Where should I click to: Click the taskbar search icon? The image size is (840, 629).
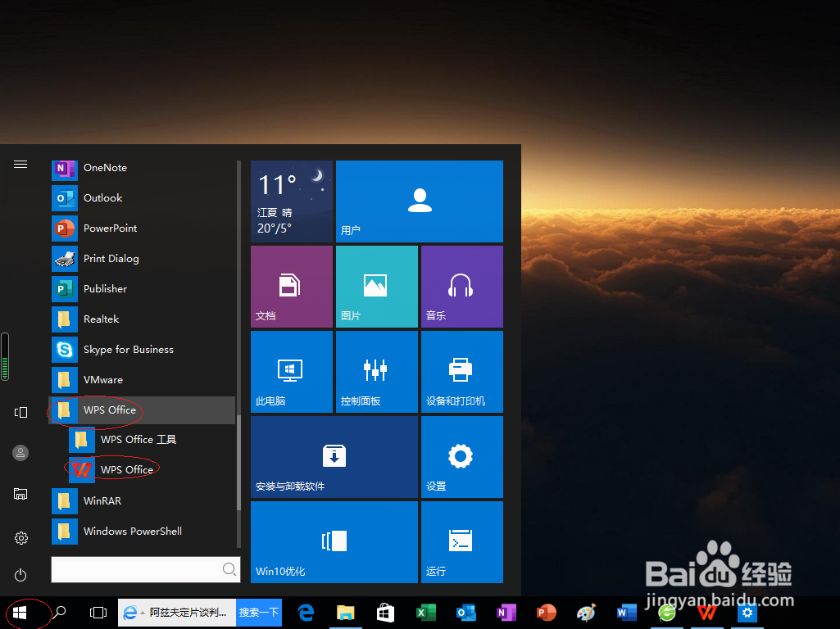click(x=59, y=613)
